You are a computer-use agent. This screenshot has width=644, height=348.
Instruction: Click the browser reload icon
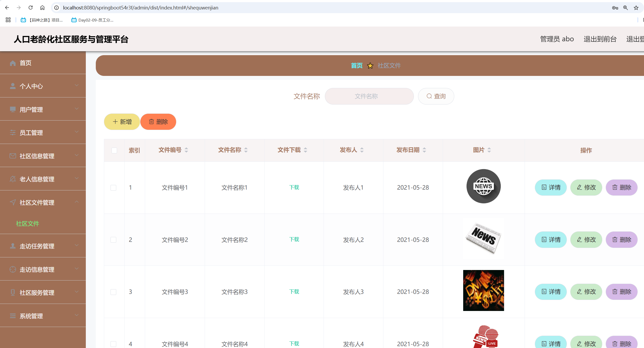[x=31, y=8]
